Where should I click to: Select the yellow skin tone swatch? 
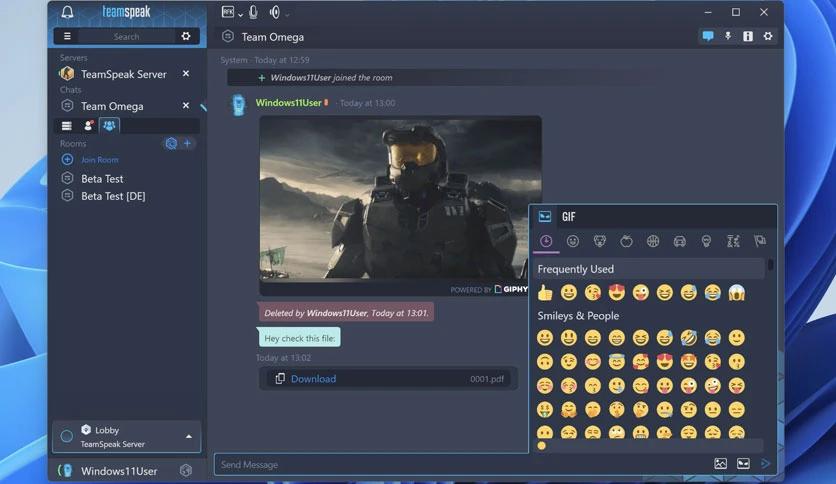click(x=542, y=446)
